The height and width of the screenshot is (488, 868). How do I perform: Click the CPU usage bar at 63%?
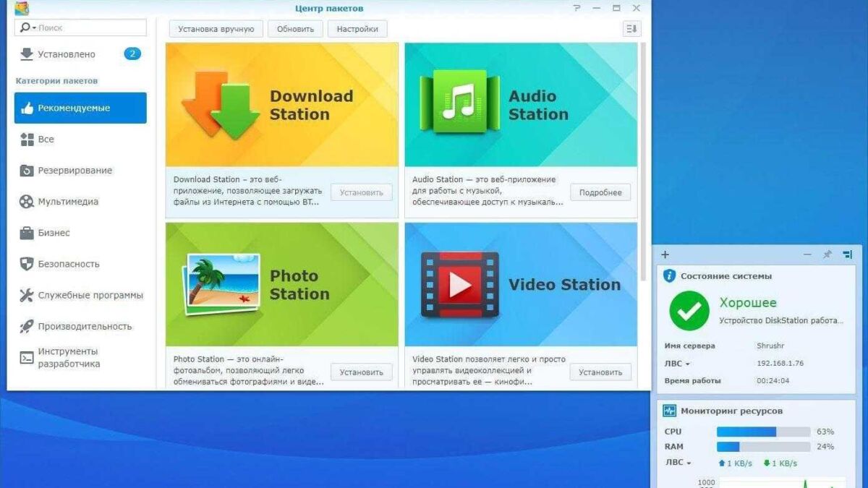763,432
